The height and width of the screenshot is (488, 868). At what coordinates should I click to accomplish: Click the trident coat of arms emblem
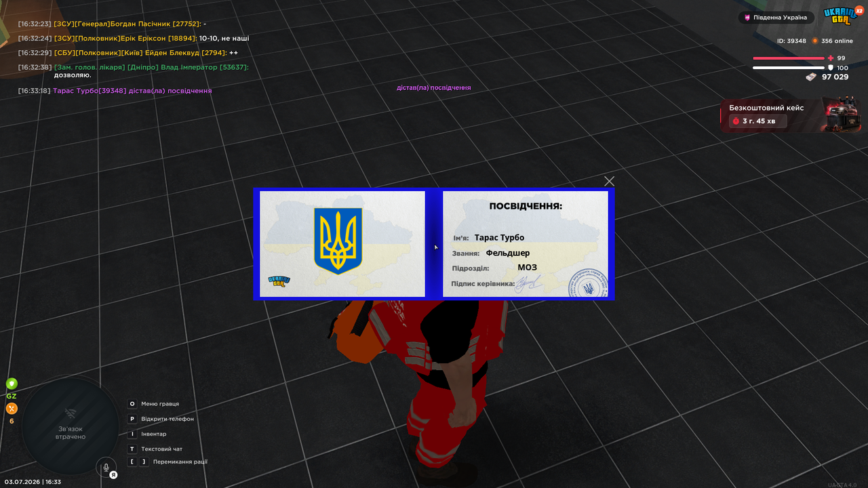(338, 241)
